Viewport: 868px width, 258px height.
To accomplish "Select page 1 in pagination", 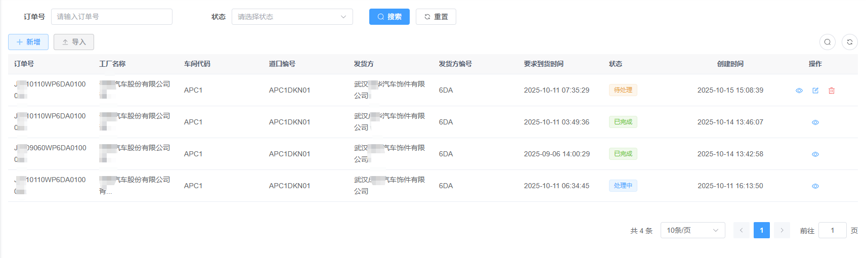I will (x=762, y=230).
